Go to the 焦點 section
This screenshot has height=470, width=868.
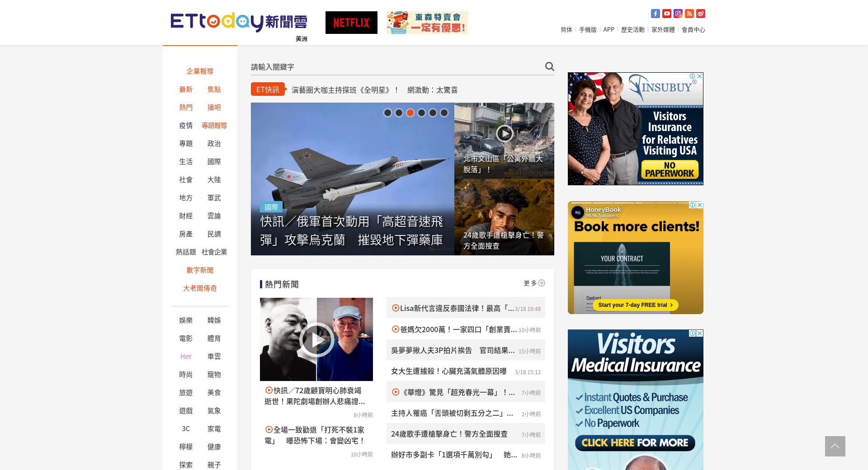[214, 89]
